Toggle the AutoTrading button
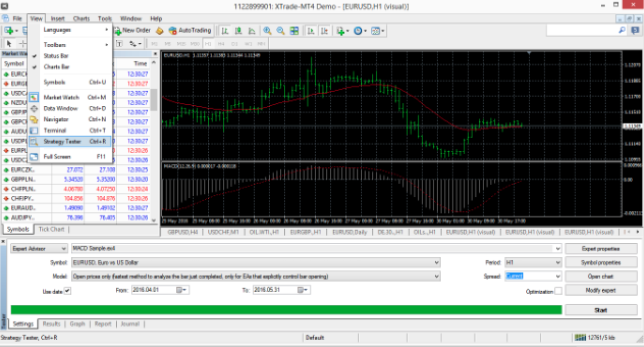Screen dimensions: 644x347 tap(190, 30)
